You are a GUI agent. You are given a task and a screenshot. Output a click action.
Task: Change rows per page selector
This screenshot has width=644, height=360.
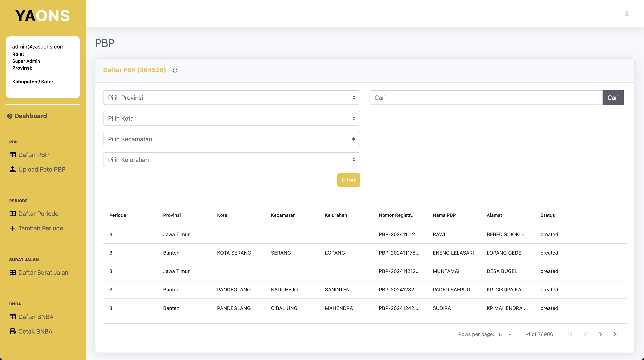(x=505, y=334)
